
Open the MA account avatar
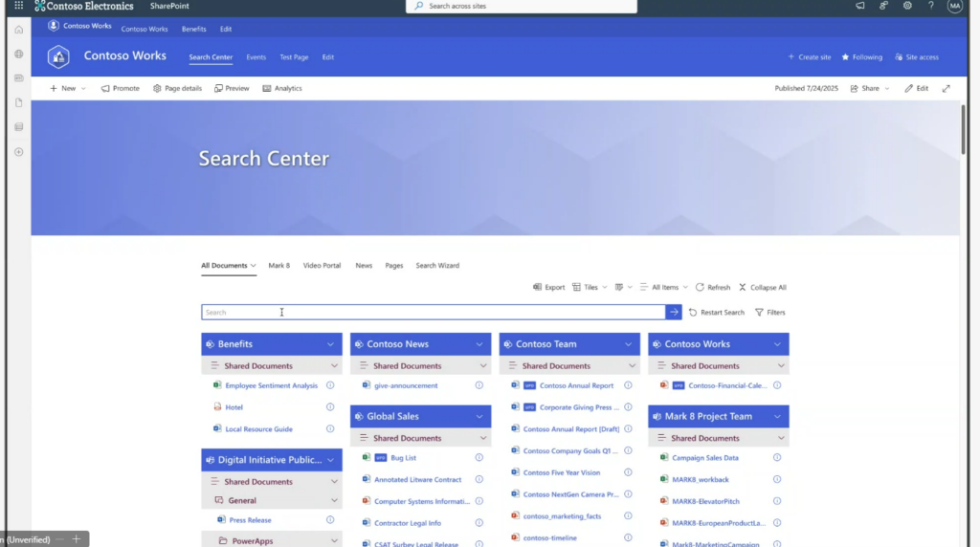pos(954,7)
